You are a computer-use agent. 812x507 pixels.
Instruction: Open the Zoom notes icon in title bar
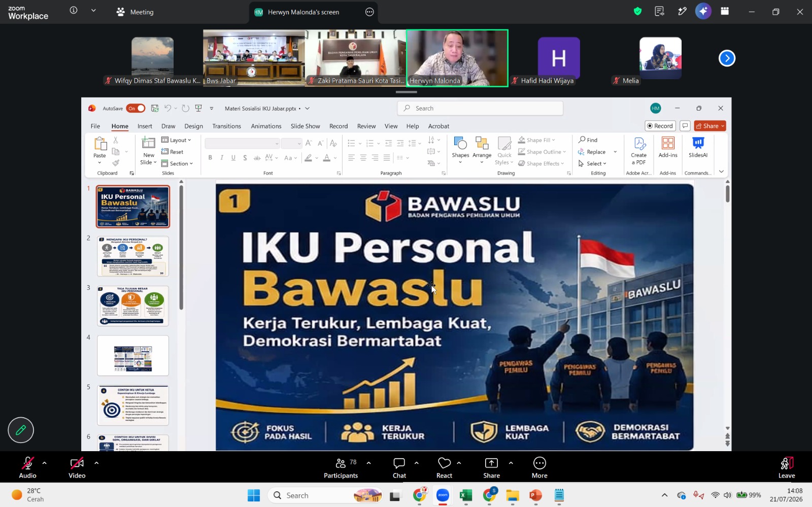(659, 11)
